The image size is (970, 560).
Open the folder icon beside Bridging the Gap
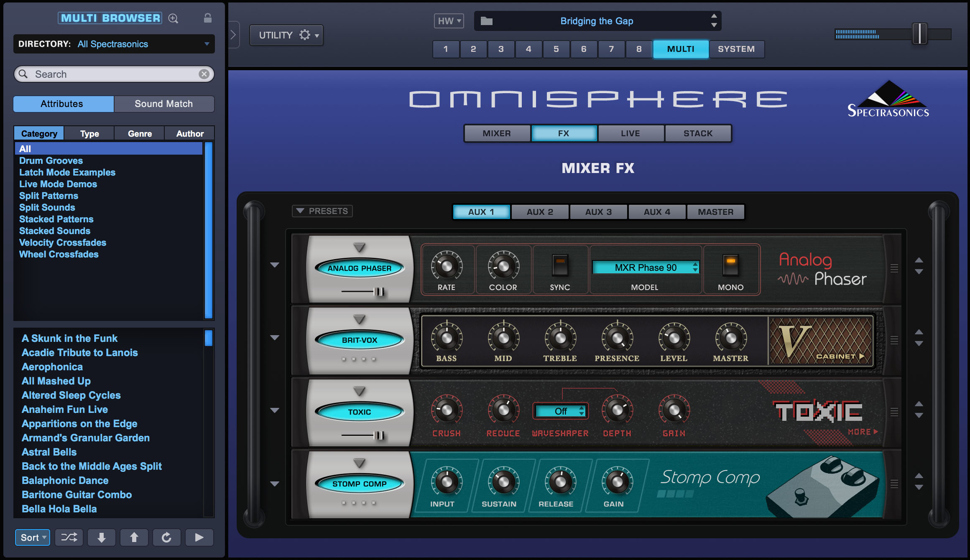tap(486, 21)
